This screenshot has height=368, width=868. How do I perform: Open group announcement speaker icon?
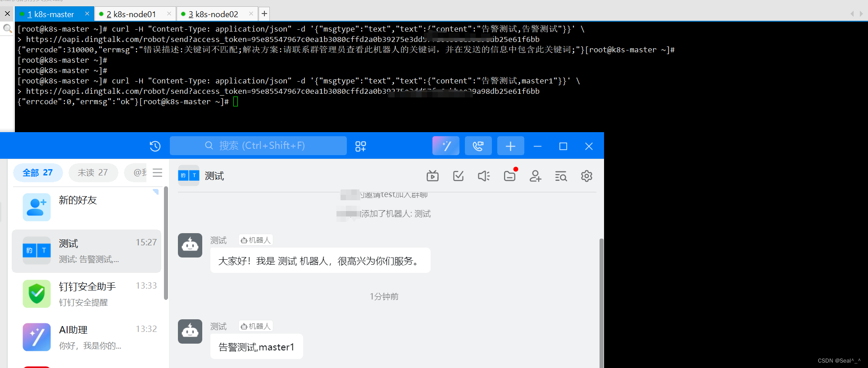tap(484, 176)
